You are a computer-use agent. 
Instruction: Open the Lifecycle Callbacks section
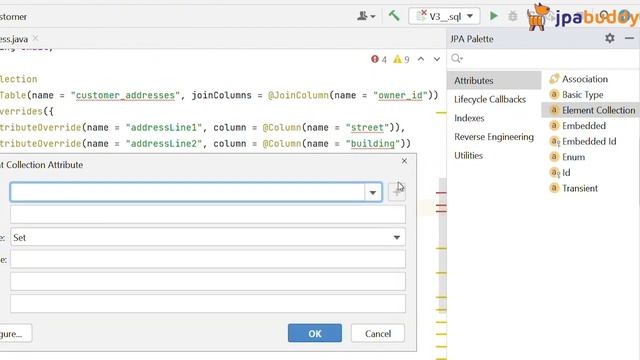(490, 99)
